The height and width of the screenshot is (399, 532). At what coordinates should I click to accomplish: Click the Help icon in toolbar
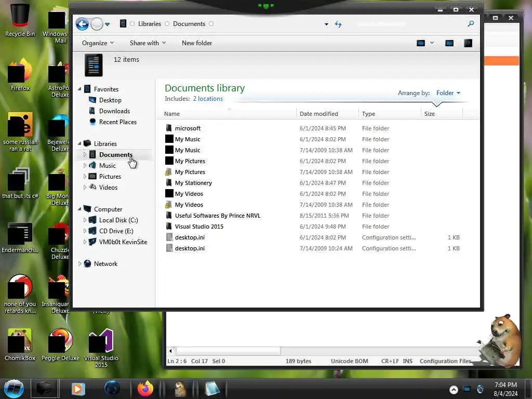[x=468, y=43]
